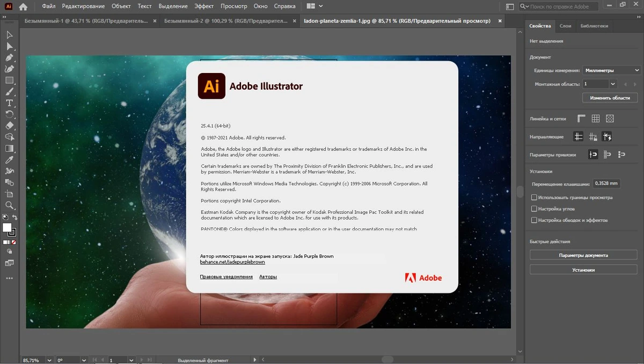Enable 'Настройка углов' checkbox
Viewport: 644px width, 364px height.
[534, 209]
